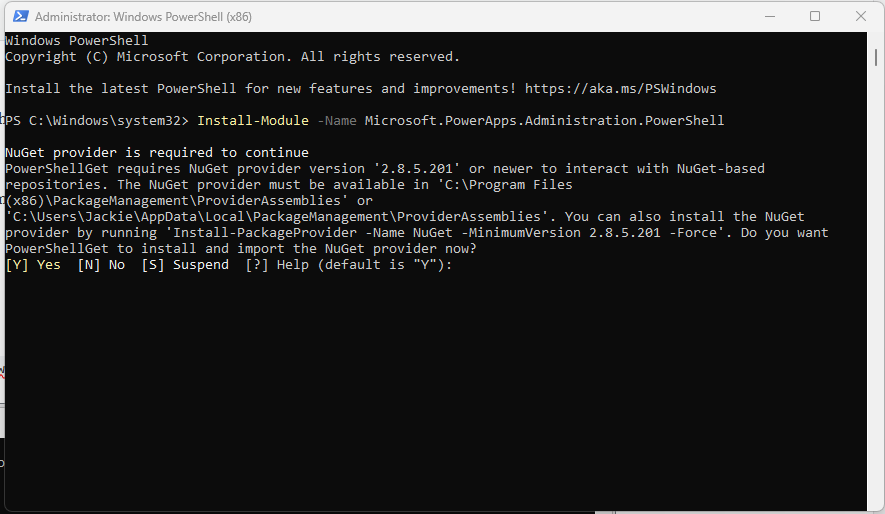
Task: Click 'NuGet provider is required to continue' line
Action: (157, 152)
